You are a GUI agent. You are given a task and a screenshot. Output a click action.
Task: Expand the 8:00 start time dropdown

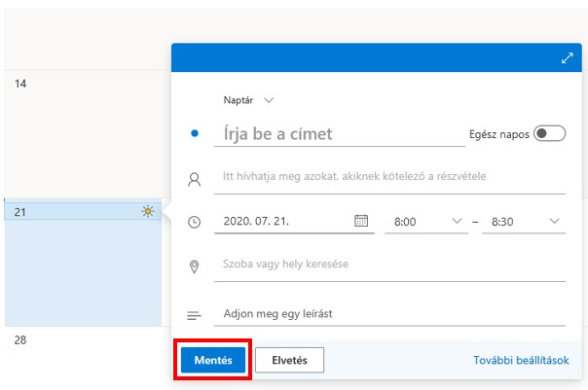426,222
